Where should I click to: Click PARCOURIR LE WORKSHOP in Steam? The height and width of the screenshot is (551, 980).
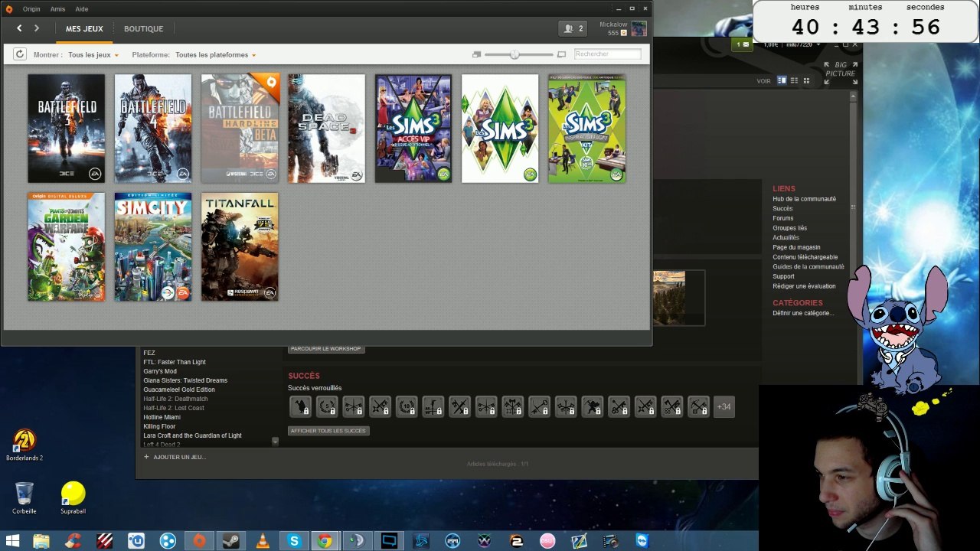(325, 349)
